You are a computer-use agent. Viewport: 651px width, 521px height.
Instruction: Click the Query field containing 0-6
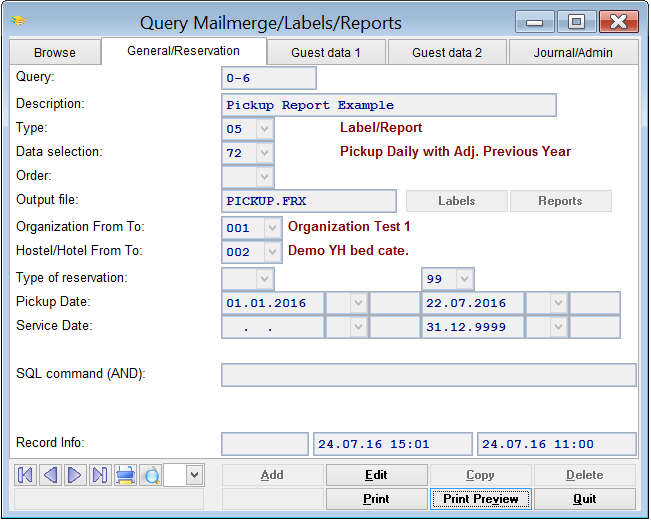tap(269, 78)
